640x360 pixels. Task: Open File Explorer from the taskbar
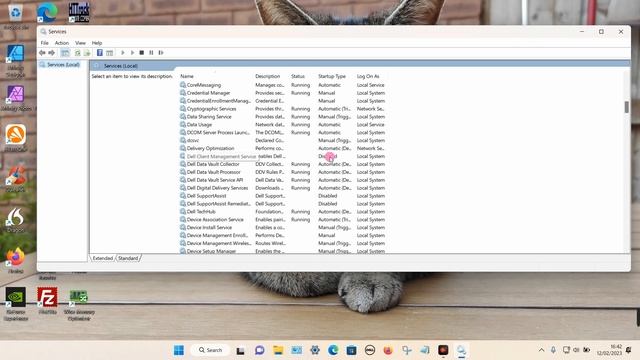click(278, 350)
